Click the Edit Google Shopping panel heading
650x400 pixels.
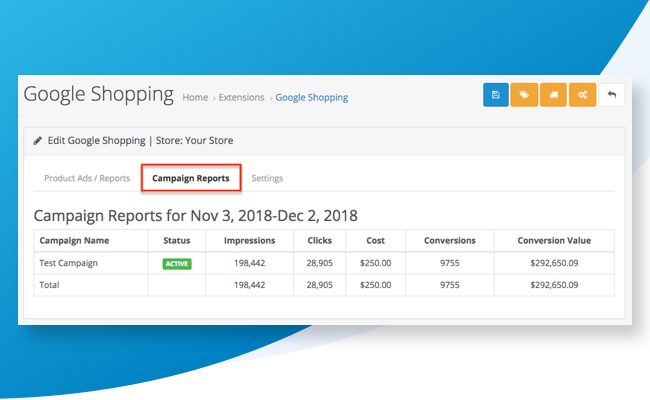click(140, 141)
